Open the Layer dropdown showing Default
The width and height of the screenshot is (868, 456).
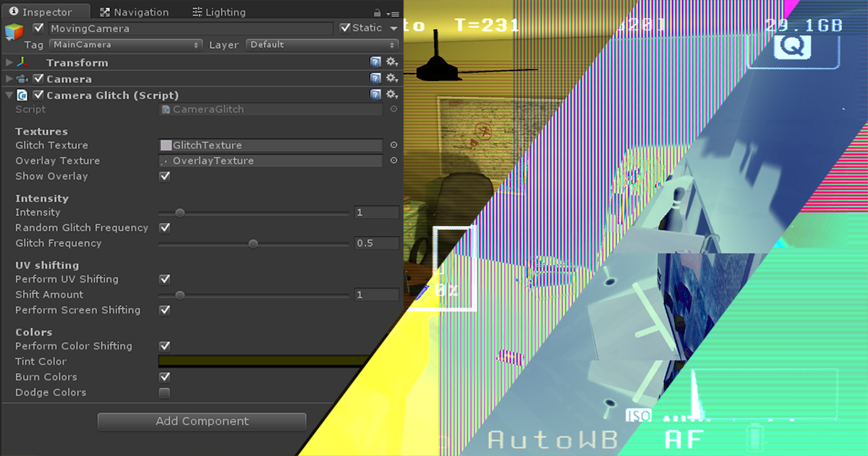point(320,44)
